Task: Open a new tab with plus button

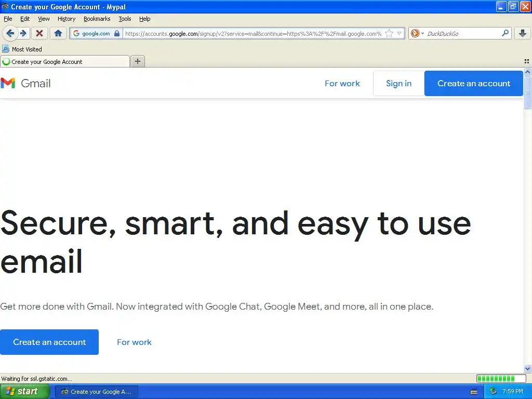Action: [137, 61]
